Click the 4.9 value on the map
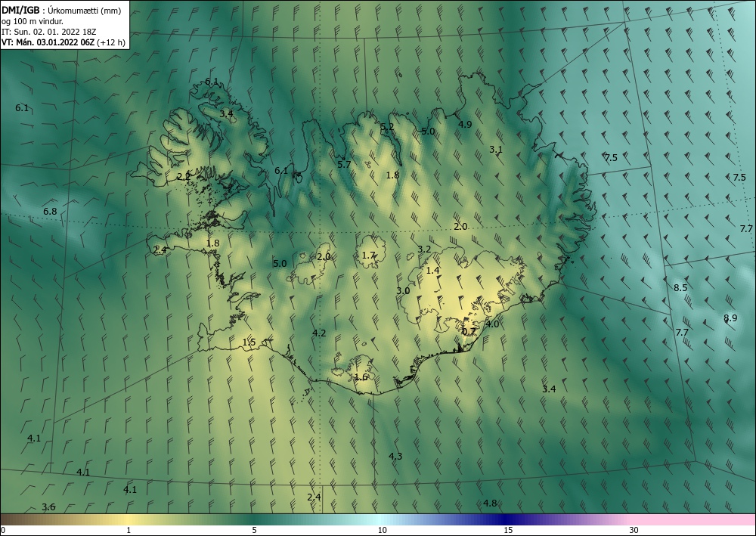 tap(465, 124)
